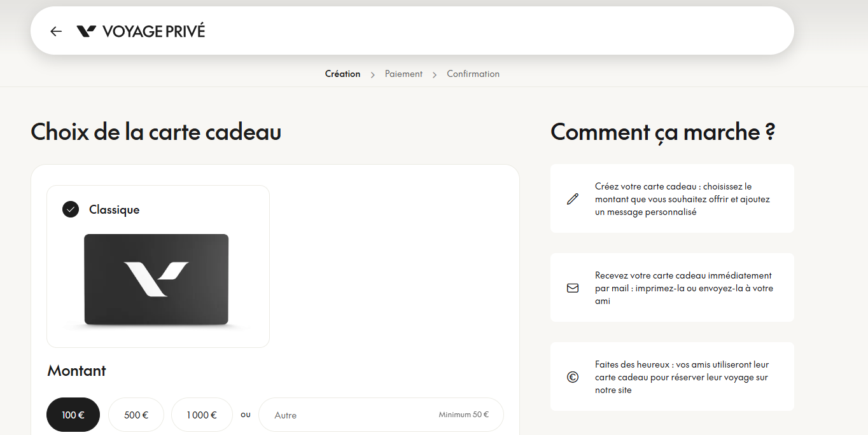
Task: Click the chevron between Paiement and Confirmation
Action: pos(435,75)
